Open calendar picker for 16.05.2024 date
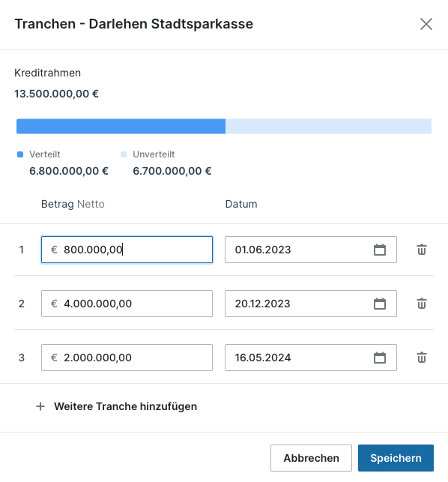The image size is (448, 482). pos(380,358)
